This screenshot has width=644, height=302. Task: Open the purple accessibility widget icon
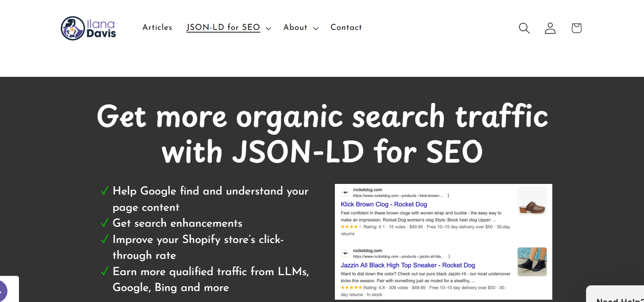3,291
